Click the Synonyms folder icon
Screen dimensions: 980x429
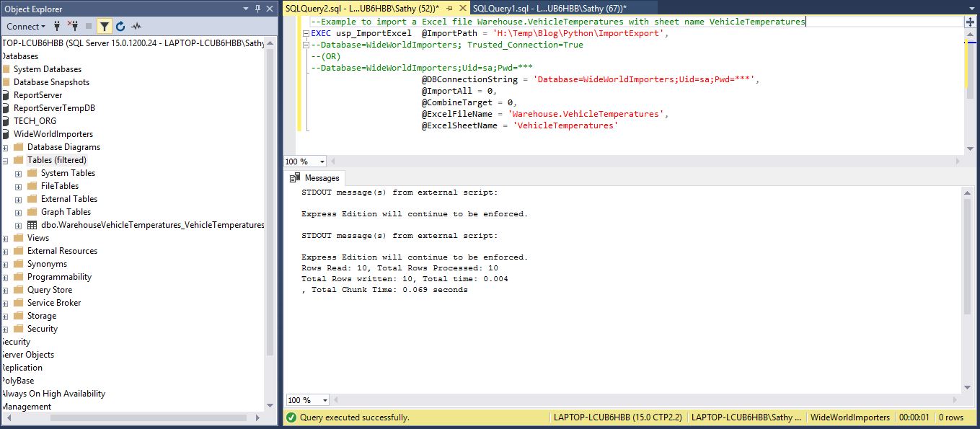(x=18, y=264)
